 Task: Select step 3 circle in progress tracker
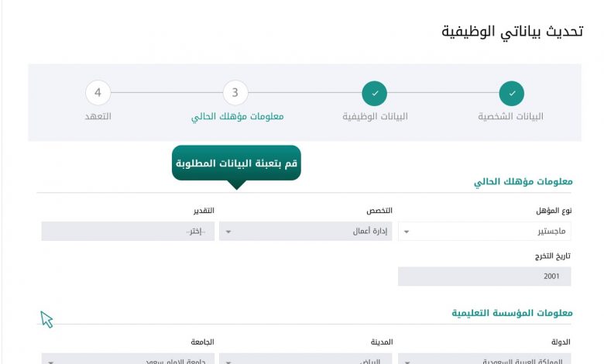235,93
